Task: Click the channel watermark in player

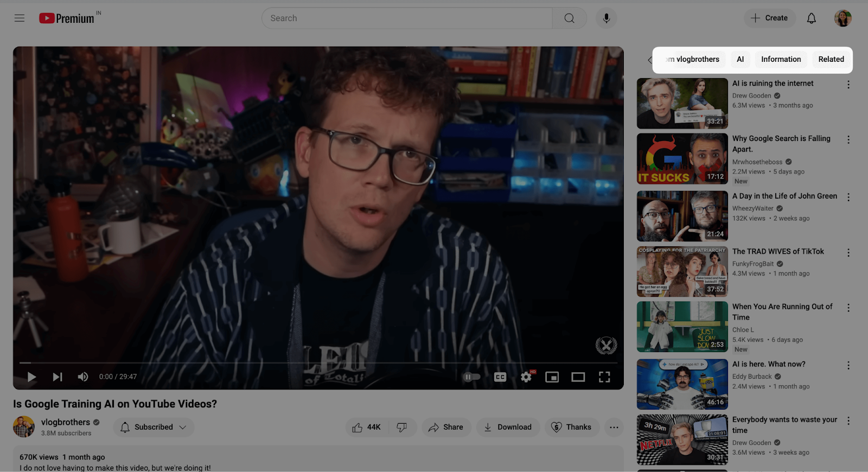Action: [606, 345]
